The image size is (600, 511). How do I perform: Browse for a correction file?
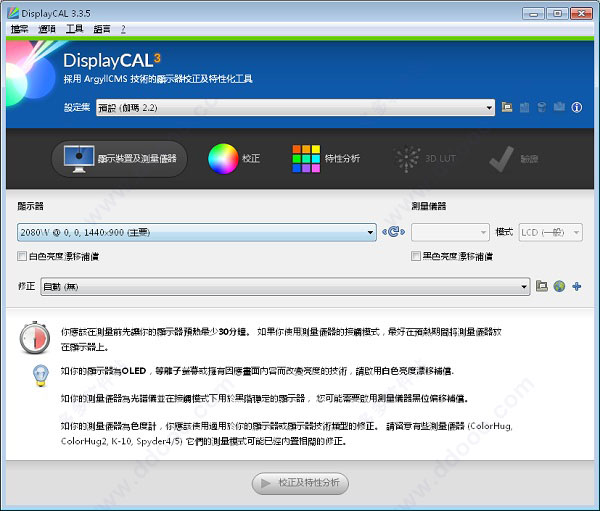[541, 286]
